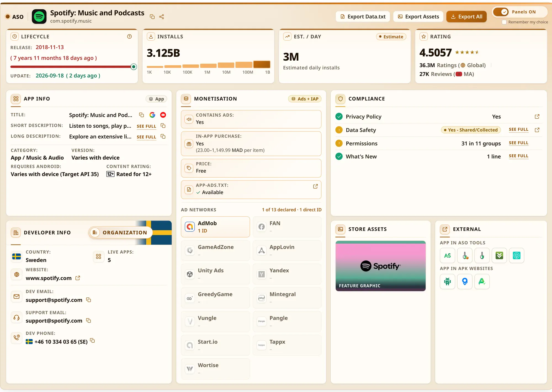Click the com.spotify.music package name
Screen dimensions: 552x392
click(71, 21)
